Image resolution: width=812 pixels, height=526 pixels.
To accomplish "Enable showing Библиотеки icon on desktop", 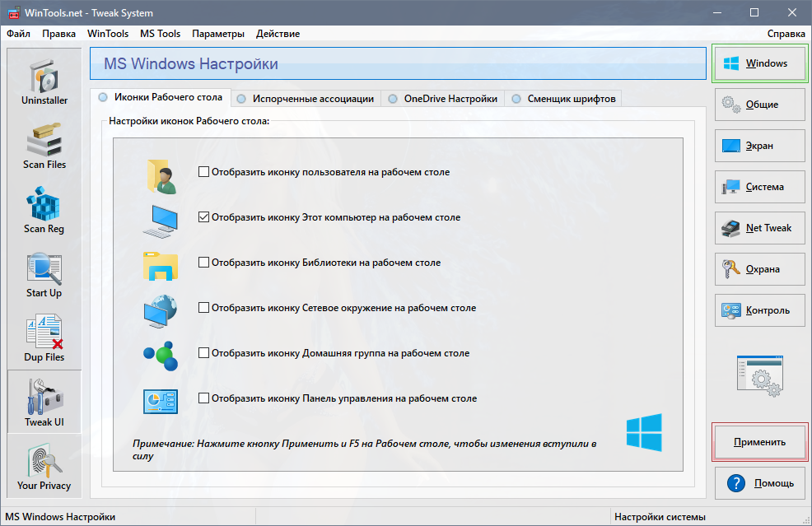I will (203, 263).
